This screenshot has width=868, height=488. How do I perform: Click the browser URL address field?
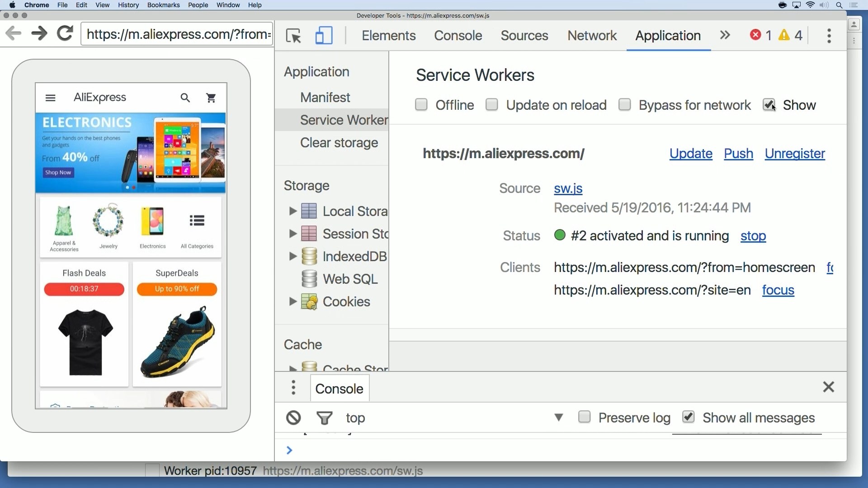click(177, 34)
